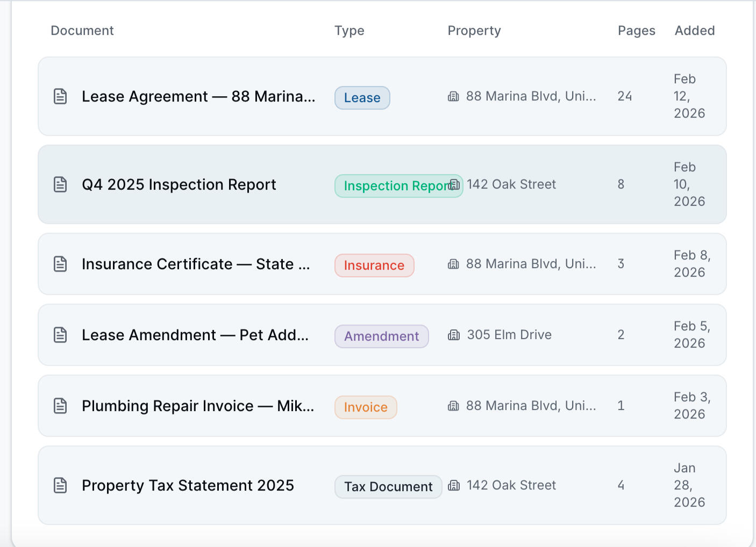Click file icon for Plumbing Repair Invoice
This screenshot has width=756, height=547.
[x=60, y=406]
